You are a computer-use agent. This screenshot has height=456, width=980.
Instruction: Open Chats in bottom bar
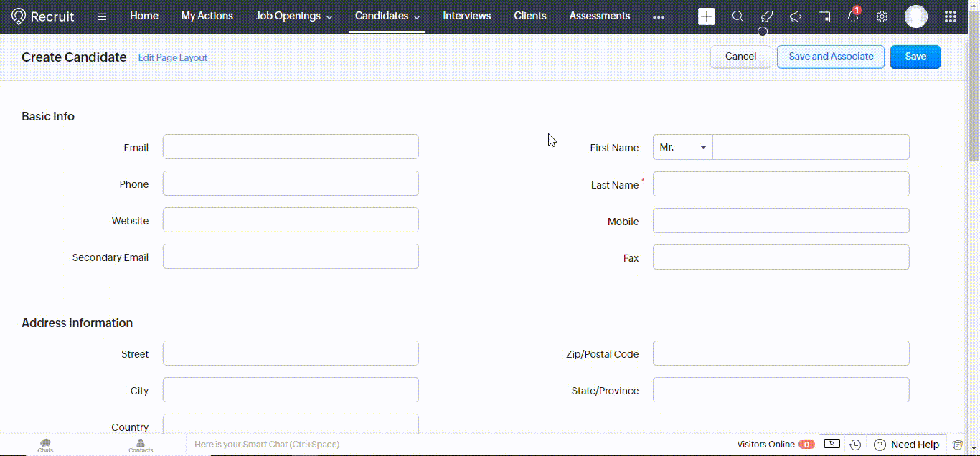pyautogui.click(x=45, y=445)
